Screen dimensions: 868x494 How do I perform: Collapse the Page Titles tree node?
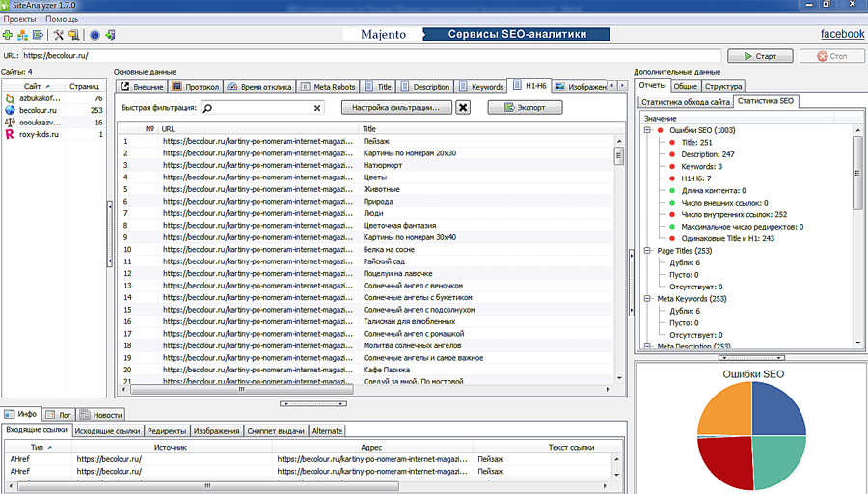pos(648,251)
